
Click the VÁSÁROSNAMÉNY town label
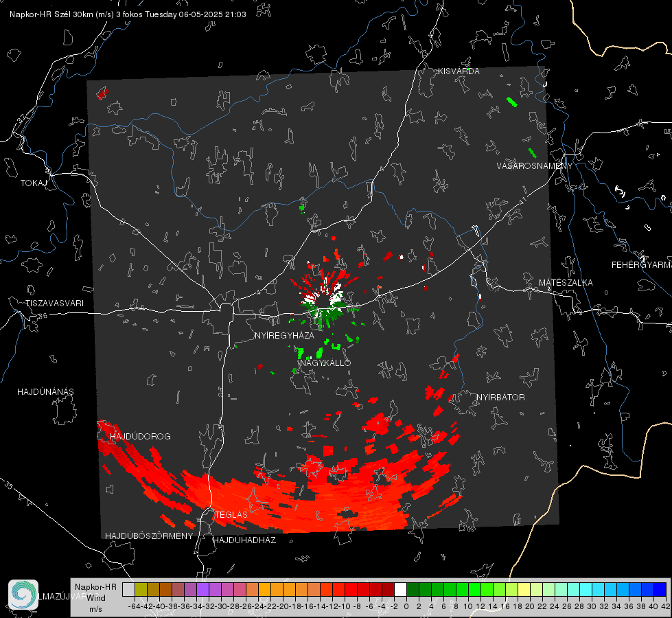[x=535, y=165]
